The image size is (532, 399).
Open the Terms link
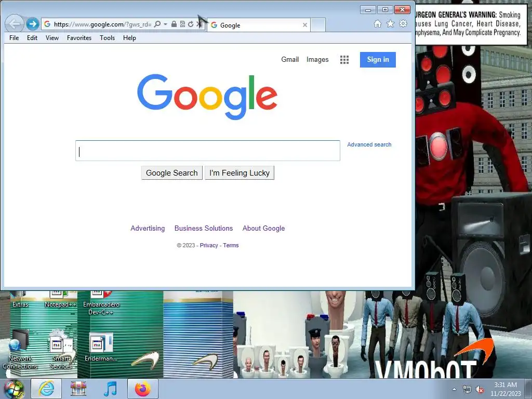[231, 245]
